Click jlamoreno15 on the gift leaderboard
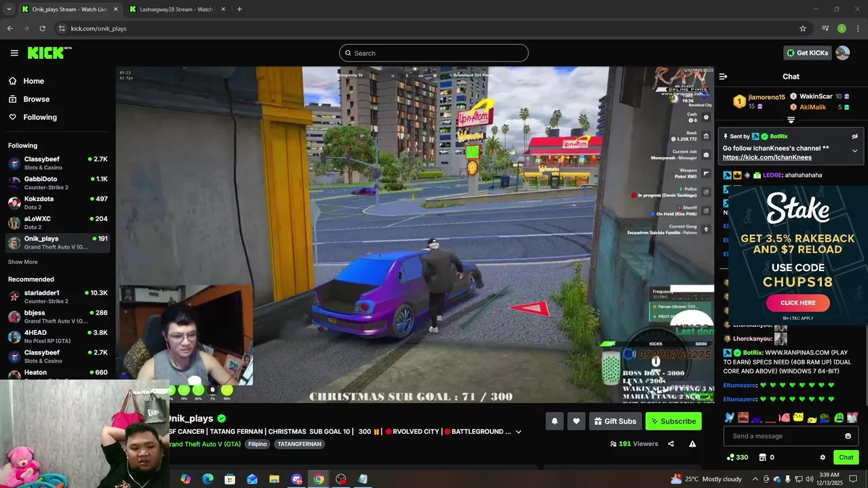 pos(766,97)
